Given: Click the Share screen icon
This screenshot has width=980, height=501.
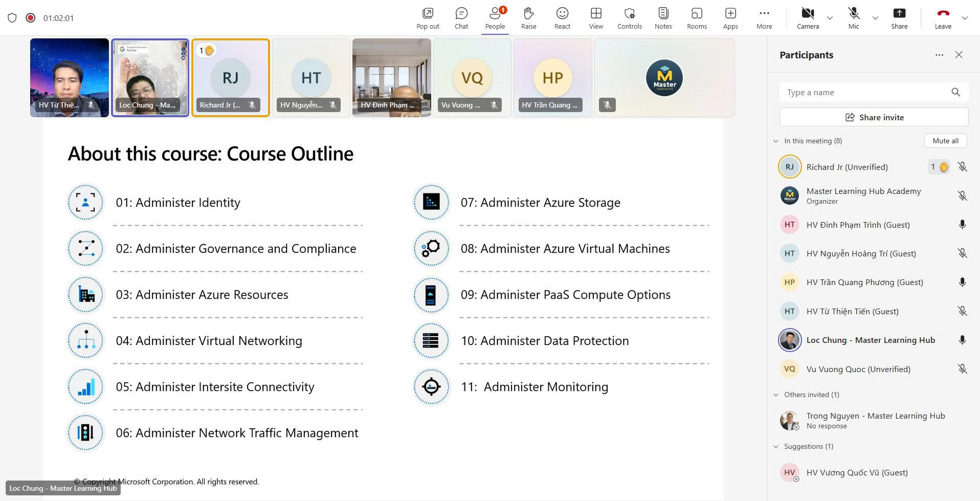Looking at the screenshot, I should pyautogui.click(x=899, y=18).
